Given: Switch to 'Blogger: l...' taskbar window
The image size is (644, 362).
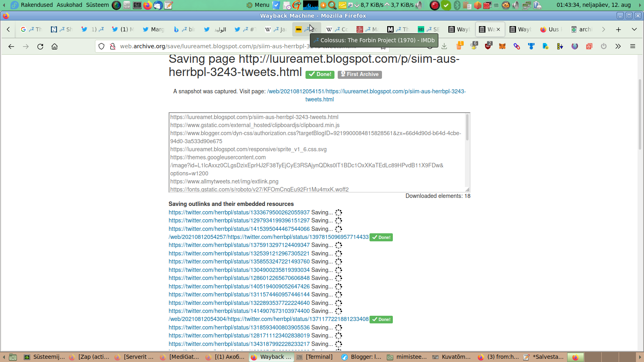Looking at the screenshot, I should click(x=361, y=357).
